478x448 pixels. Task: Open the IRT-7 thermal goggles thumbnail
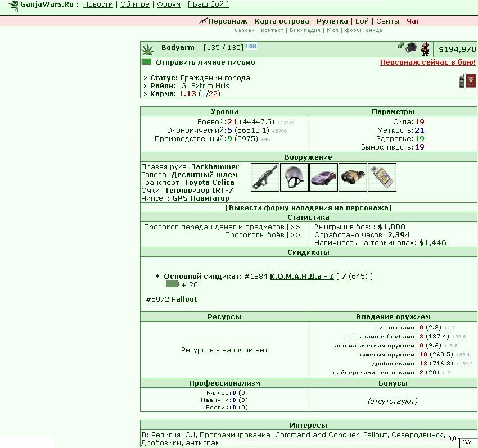tap(353, 178)
